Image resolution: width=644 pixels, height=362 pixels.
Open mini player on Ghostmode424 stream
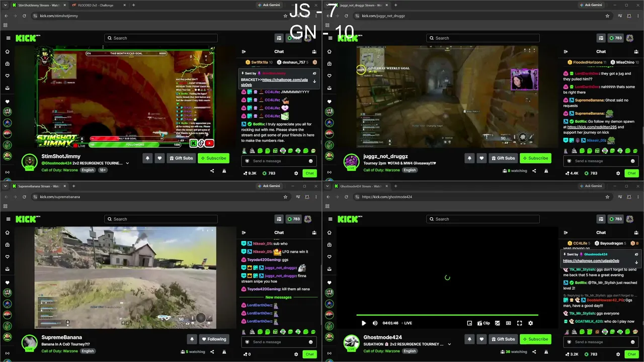[x=469, y=323]
